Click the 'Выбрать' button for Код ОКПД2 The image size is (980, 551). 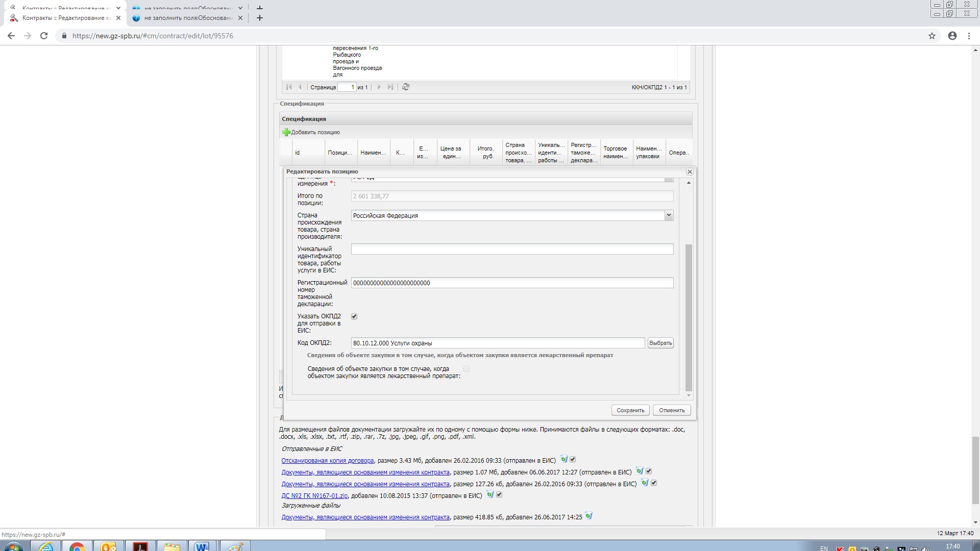pyautogui.click(x=660, y=343)
